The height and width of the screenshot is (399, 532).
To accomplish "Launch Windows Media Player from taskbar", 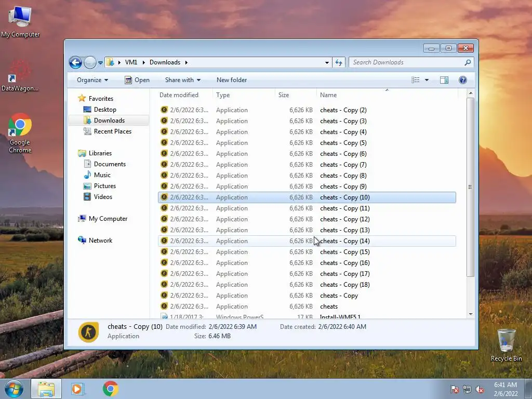I will 77,389.
